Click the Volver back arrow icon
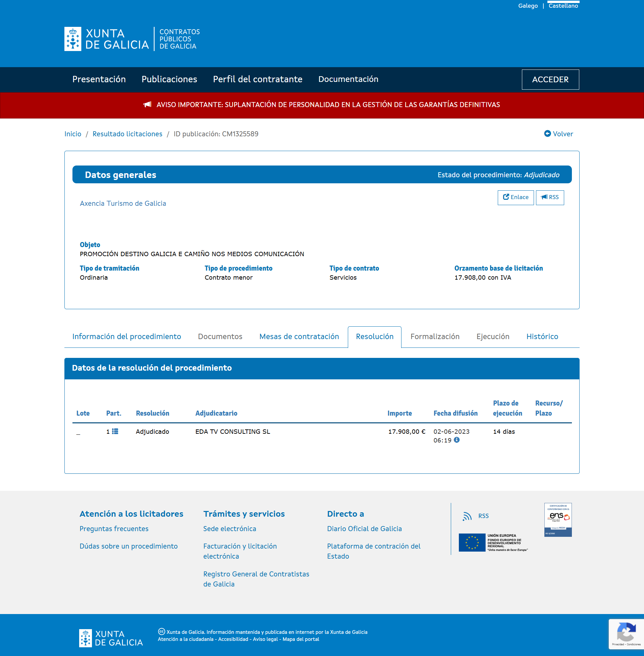Viewport: 644px width, 656px height. (547, 134)
